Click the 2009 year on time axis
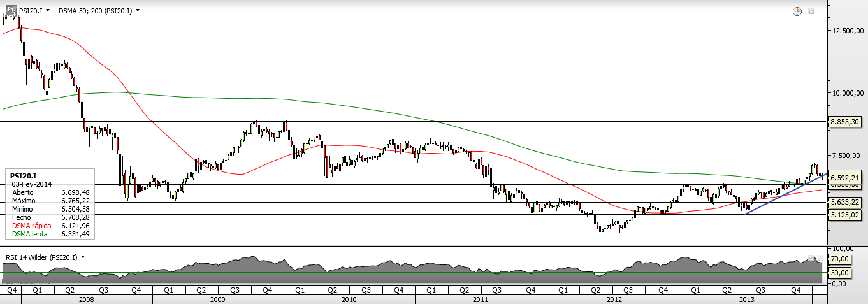The height and width of the screenshot is (304, 868). [x=218, y=299]
